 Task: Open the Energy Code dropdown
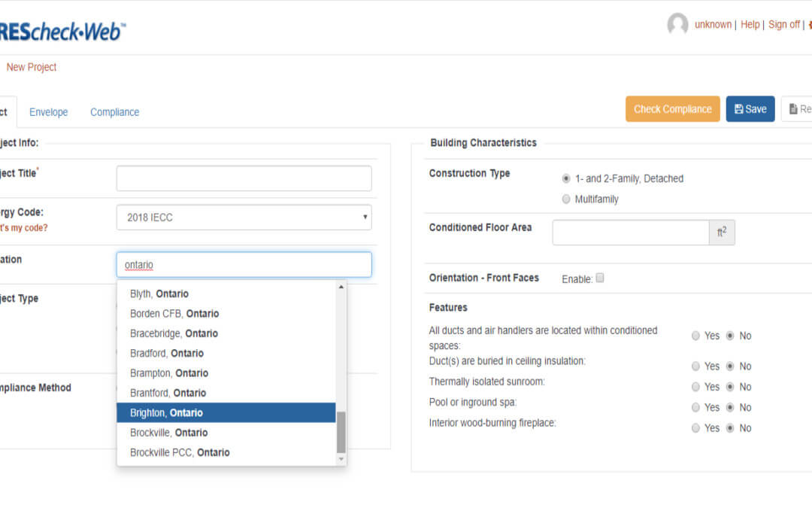tap(244, 217)
